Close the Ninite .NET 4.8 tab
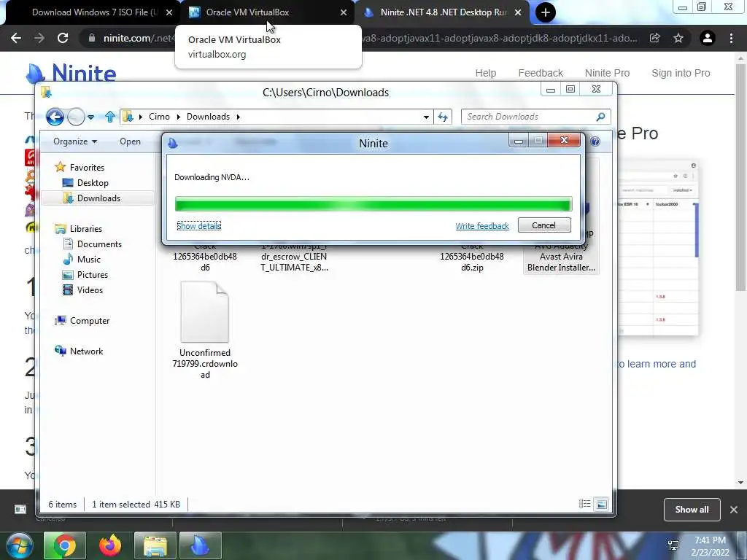Image resolution: width=747 pixels, height=560 pixels. [x=518, y=12]
